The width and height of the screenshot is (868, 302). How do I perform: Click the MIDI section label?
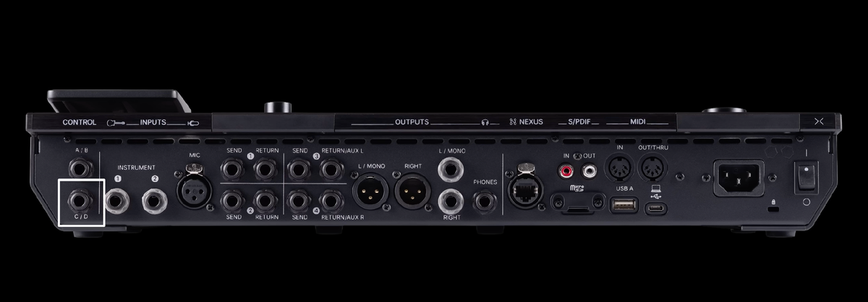point(637,122)
